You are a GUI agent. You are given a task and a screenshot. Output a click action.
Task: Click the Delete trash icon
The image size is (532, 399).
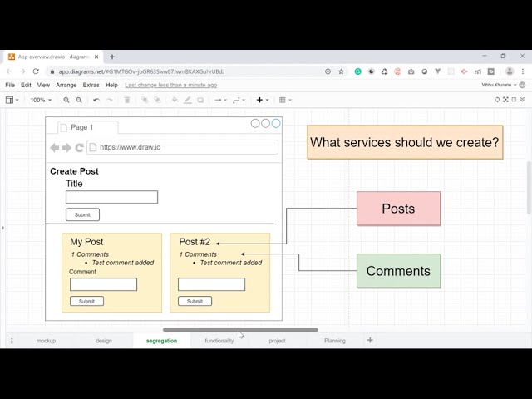[x=127, y=100]
